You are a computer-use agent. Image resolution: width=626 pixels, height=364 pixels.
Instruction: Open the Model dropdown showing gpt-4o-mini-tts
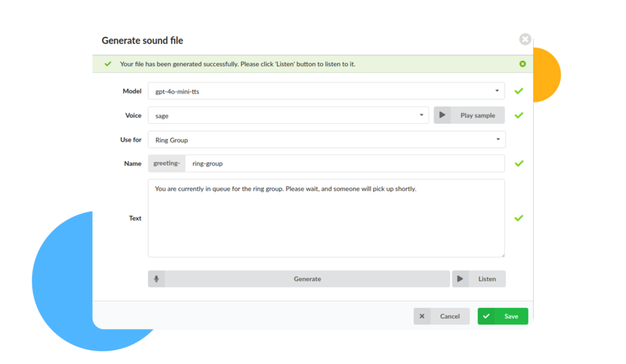coord(326,92)
